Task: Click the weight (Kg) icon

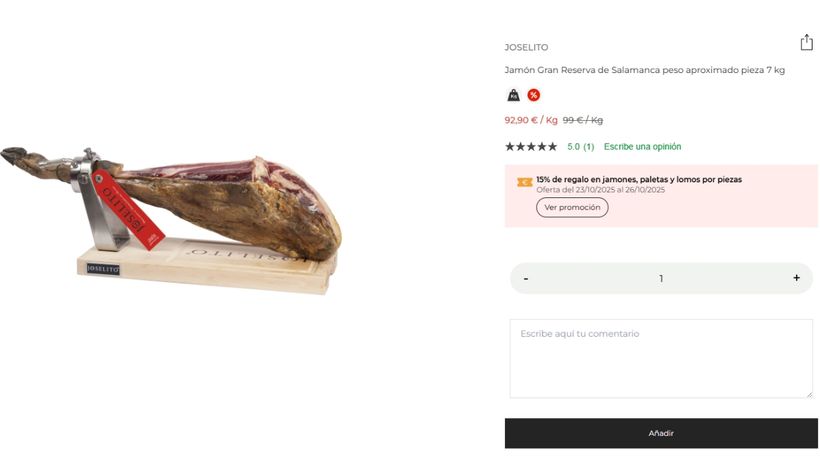Action: pyautogui.click(x=513, y=95)
